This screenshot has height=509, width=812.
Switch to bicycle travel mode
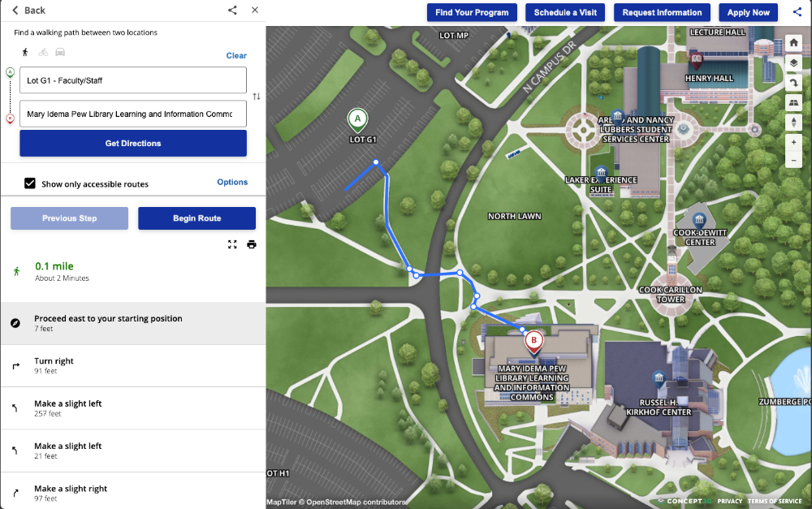tap(43, 52)
